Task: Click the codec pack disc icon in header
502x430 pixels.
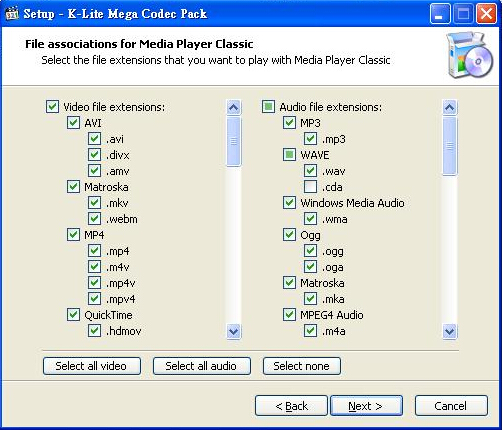Action: [x=470, y=55]
